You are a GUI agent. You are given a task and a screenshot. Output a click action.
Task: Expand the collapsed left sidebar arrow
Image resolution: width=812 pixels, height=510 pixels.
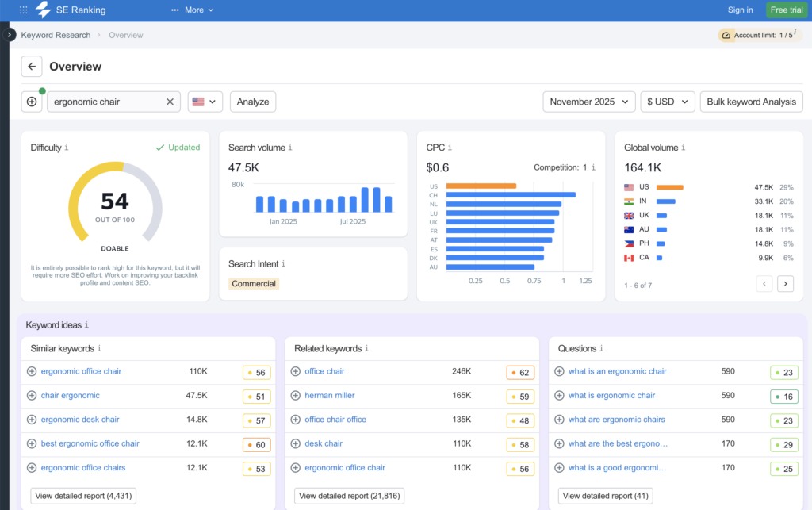[8, 35]
